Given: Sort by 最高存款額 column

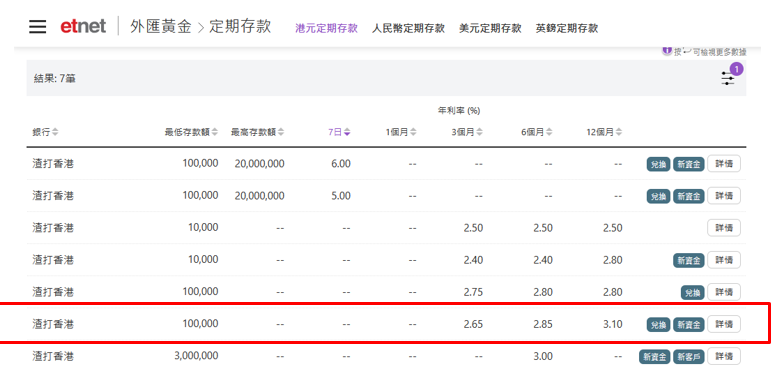Looking at the screenshot, I should pos(258,132).
